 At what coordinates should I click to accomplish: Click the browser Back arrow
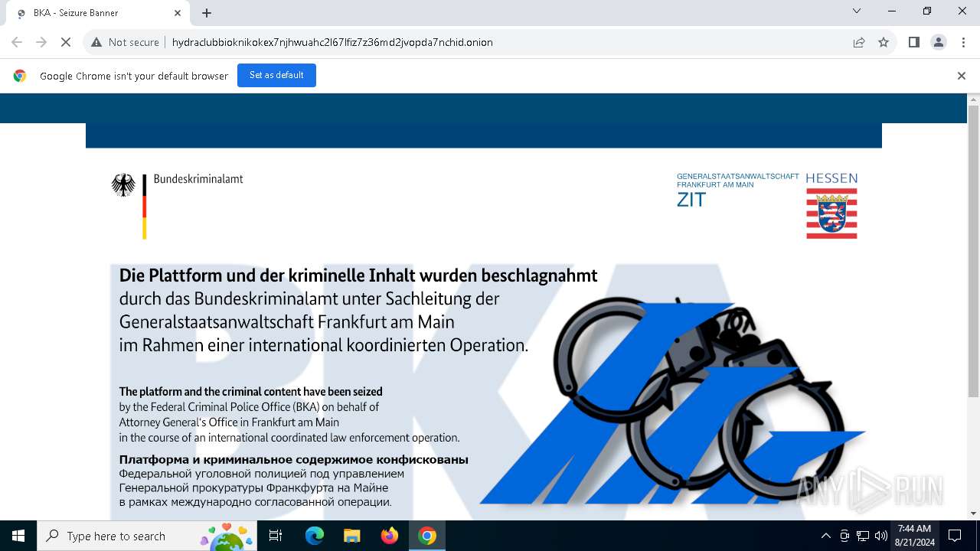[17, 42]
